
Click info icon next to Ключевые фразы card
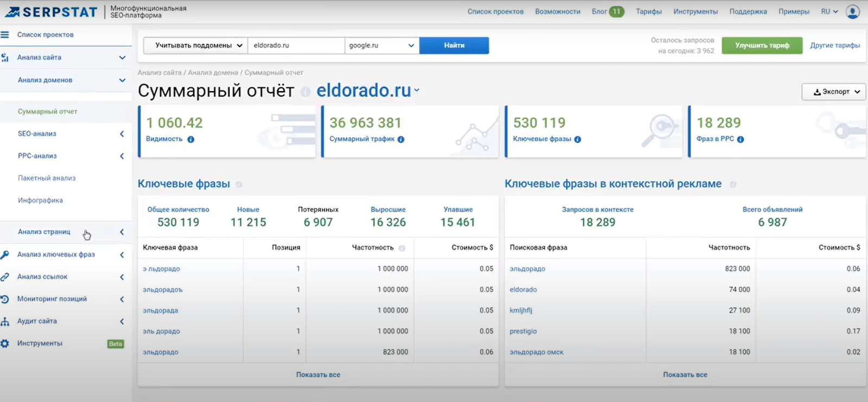(x=578, y=139)
